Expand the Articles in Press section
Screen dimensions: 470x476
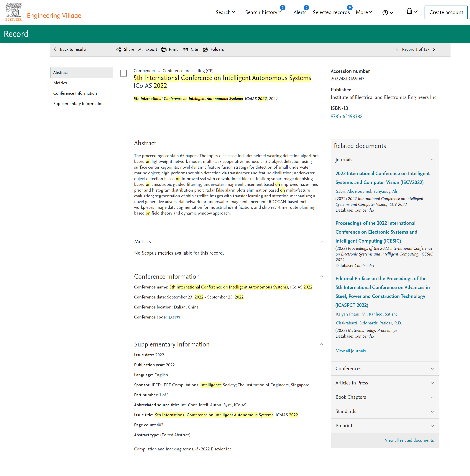[385, 383]
